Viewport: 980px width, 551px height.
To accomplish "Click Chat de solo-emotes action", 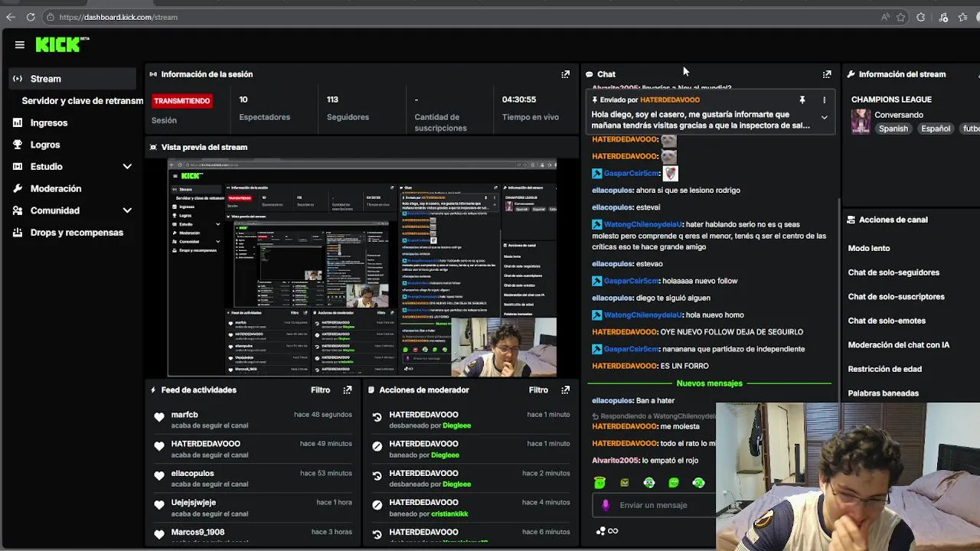I will point(887,321).
